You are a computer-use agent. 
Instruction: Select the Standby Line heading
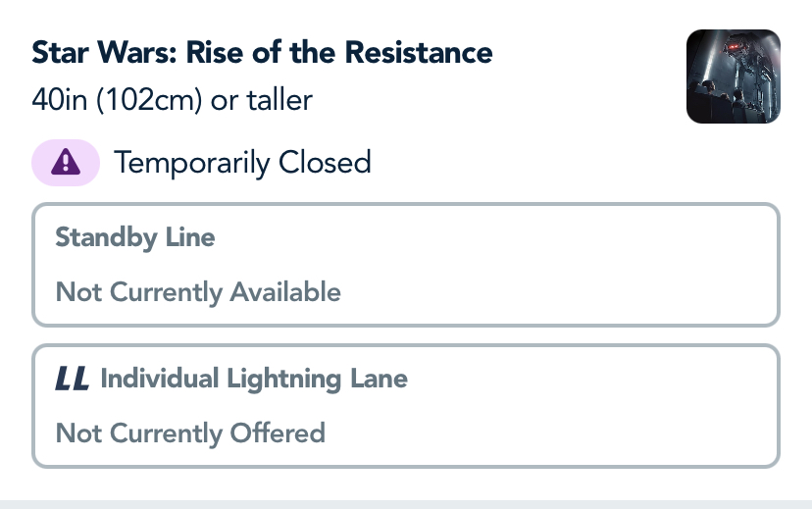click(x=135, y=237)
